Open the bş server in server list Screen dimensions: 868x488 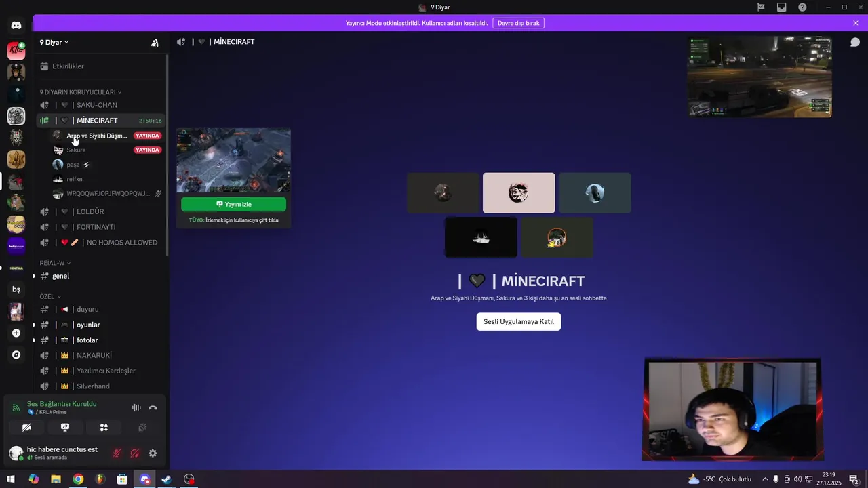16,289
